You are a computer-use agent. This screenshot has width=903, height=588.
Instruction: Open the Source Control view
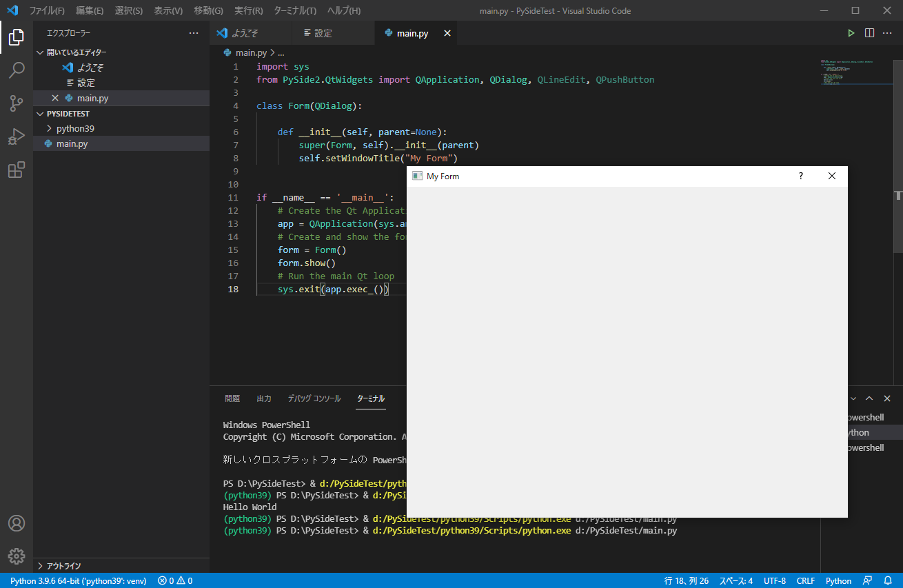[17, 103]
